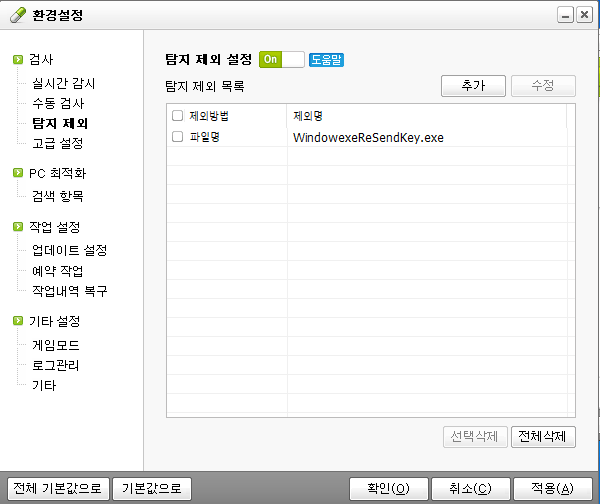This screenshot has width=600, height=504.
Task: Minimize the 환경설정 window
Action: [565, 15]
